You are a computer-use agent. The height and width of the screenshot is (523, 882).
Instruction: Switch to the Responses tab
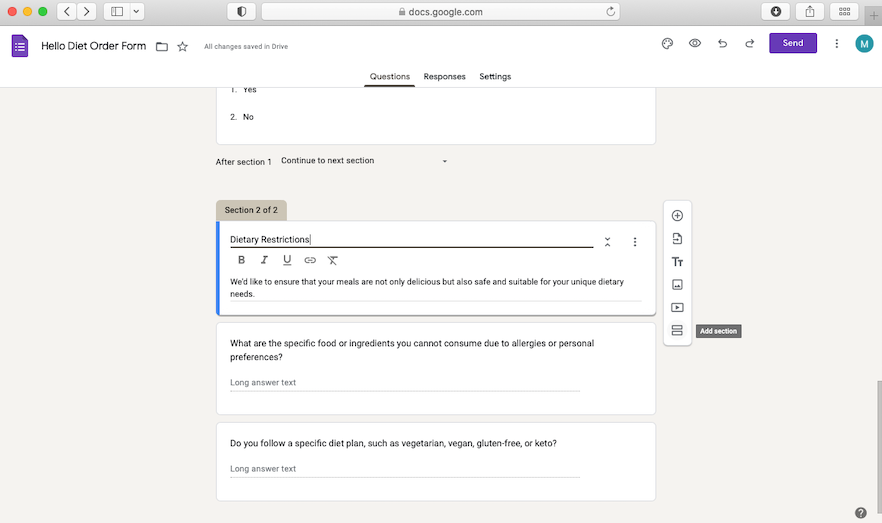[x=444, y=77]
